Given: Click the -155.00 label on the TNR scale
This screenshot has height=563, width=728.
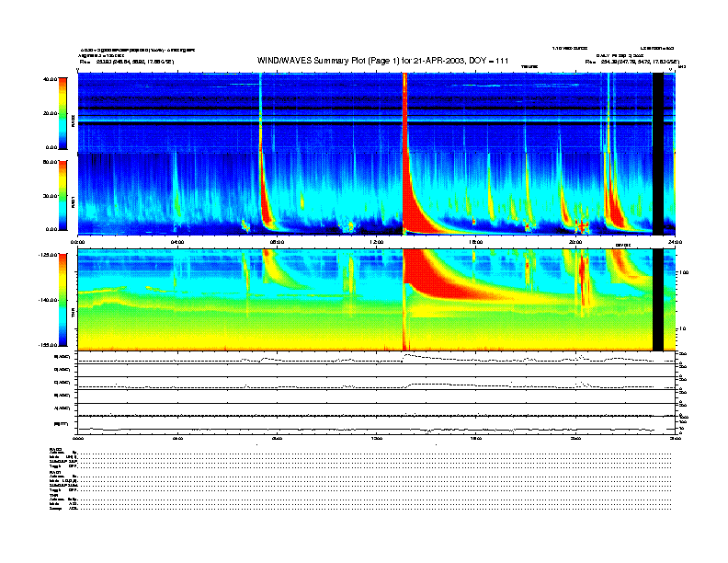Looking at the screenshot, I should point(48,345).
